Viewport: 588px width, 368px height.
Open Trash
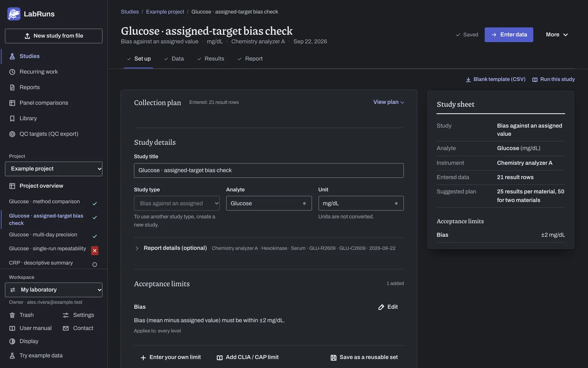(x=22, y=315)
